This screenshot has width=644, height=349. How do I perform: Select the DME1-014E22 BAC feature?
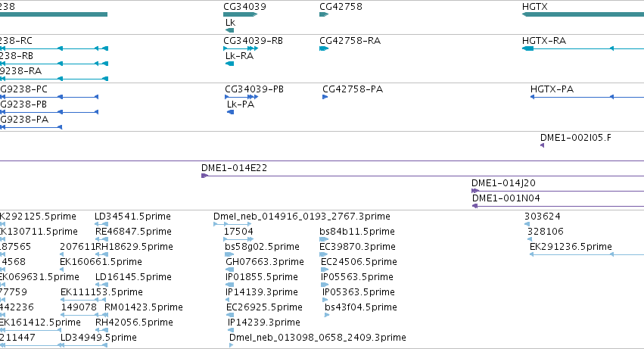tap(422, 176)
